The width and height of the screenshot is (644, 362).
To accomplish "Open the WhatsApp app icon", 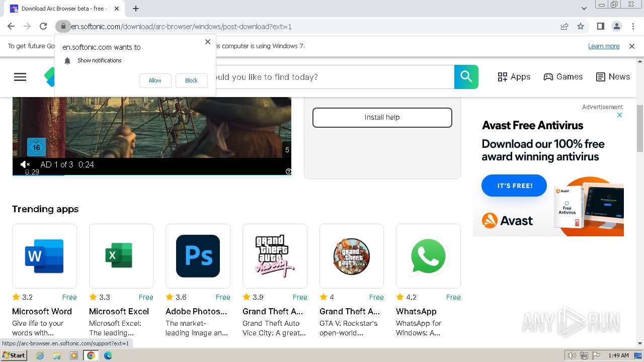I will pyautogui.click(x=428, y=256).
